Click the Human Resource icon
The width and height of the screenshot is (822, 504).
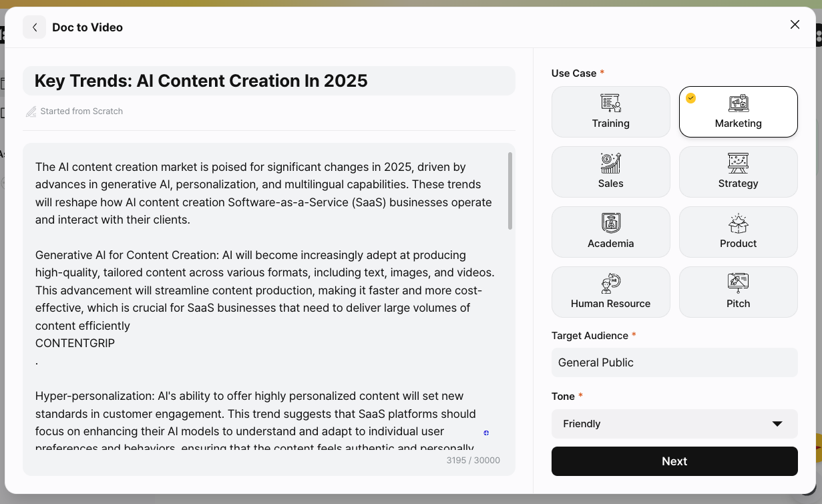tap(610, 283)
